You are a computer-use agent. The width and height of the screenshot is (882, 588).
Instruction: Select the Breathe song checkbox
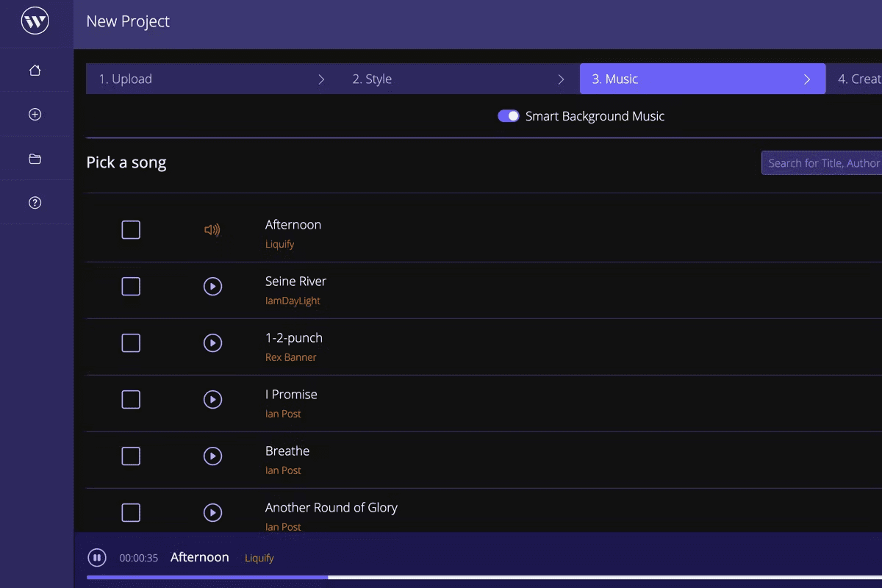tap(131, 456)
